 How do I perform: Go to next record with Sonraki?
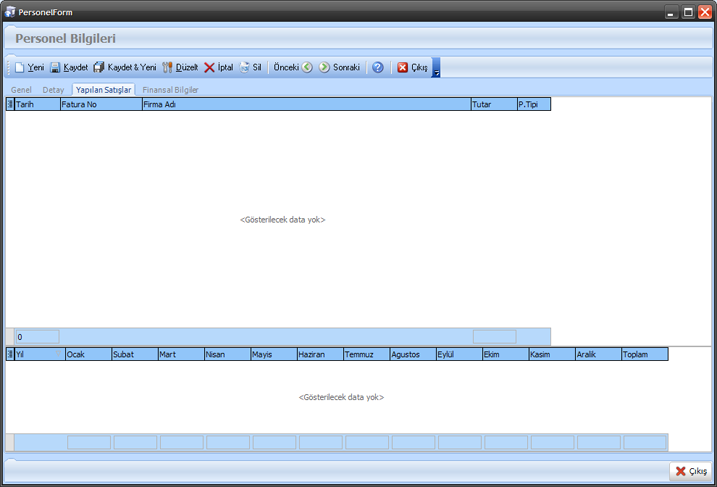(x=325, y=68)
